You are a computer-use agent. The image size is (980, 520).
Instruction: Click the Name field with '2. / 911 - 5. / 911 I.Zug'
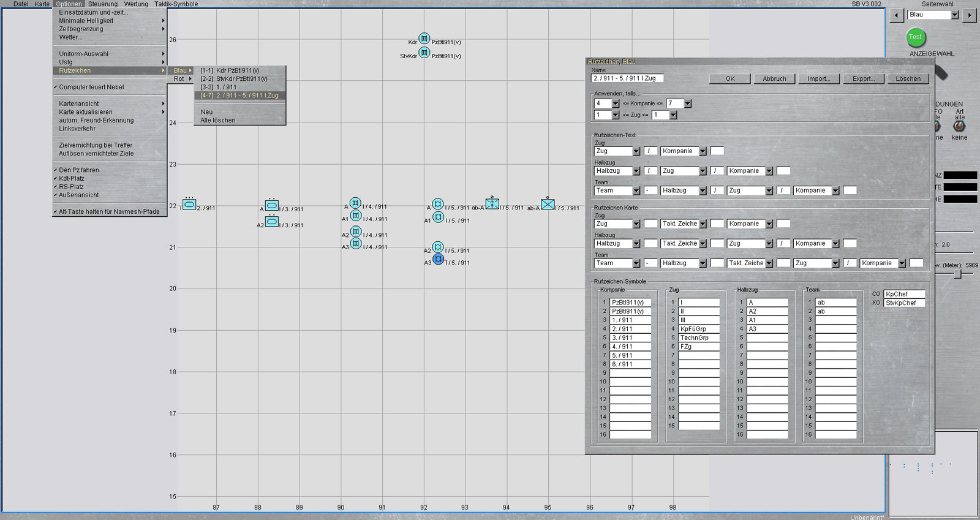point(627,78)
